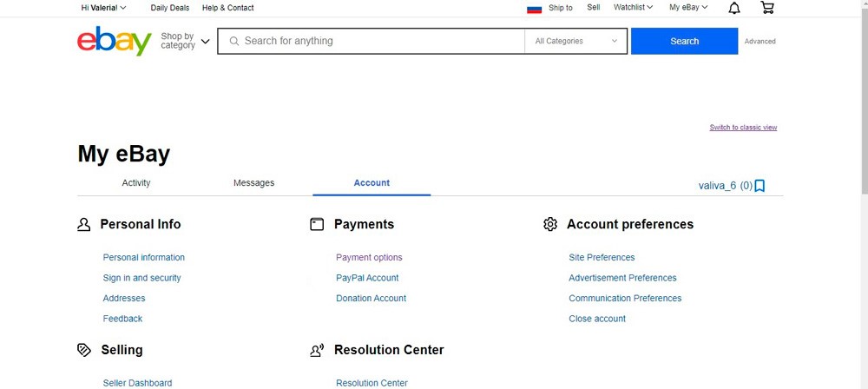The height and width of the screenshot is (389, 868).
Task: Open Advertisement Preferences link
Action: (622, 278)
